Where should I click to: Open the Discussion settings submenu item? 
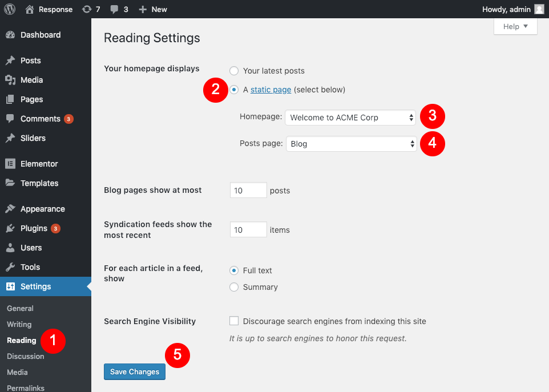tap(25, 356)
